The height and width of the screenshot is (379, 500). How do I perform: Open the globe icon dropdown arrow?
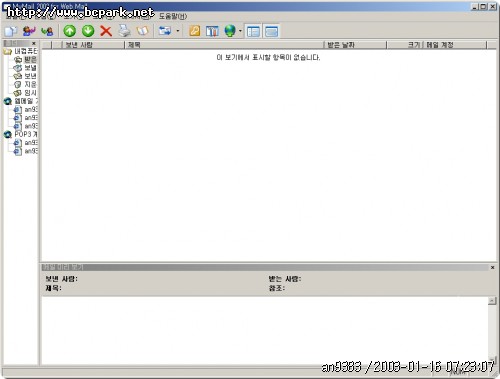point(240,31)
